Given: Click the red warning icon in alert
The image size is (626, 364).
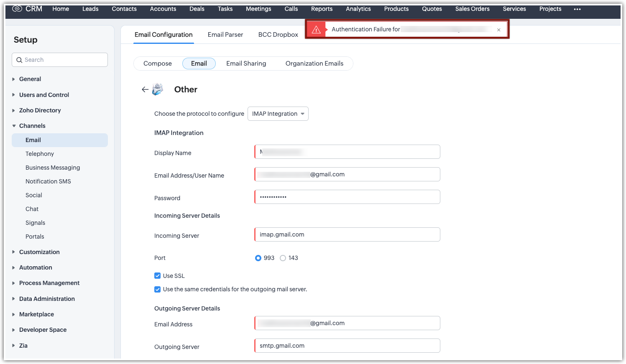Looking at the screenshot, I should [316, 29].
